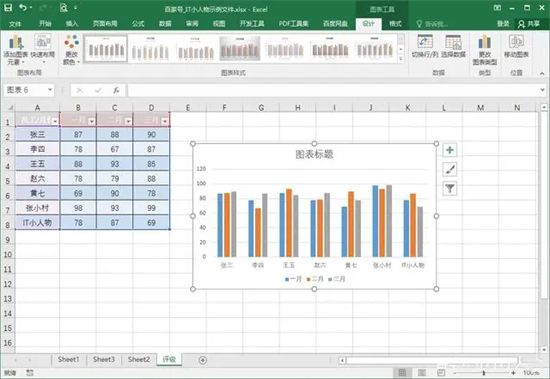Click the Save icon in the quick access toolbar
This screenshot has width=550, height=379.
coord(8,7)
